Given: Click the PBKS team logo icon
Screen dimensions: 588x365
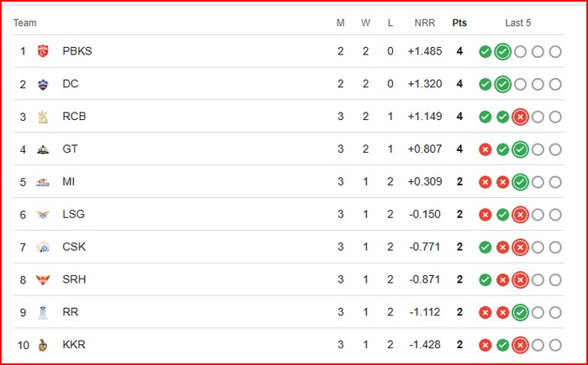Looking at the screenshot, I should click(x=43, y=51).
